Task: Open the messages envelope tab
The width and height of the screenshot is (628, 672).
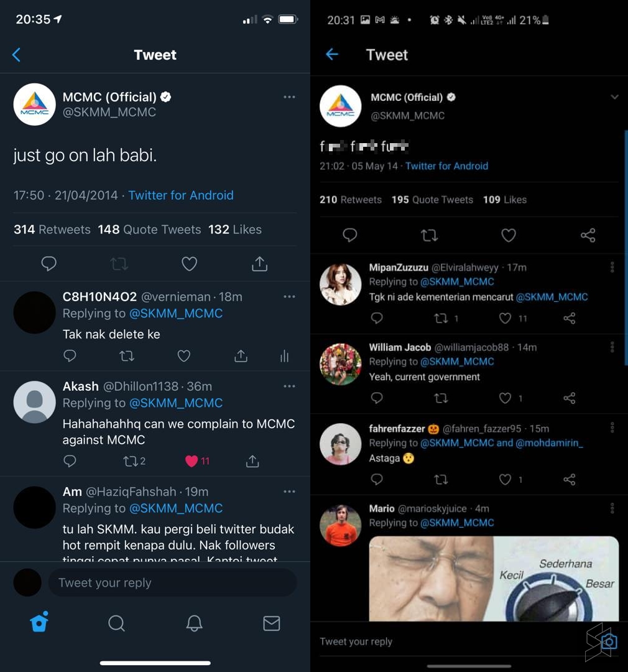Action: pos(272,623)
